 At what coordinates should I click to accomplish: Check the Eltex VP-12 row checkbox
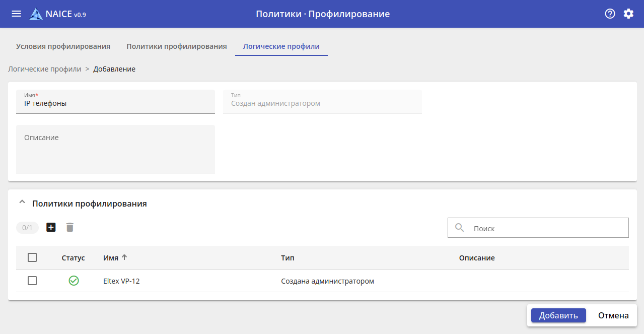point(32,281)
